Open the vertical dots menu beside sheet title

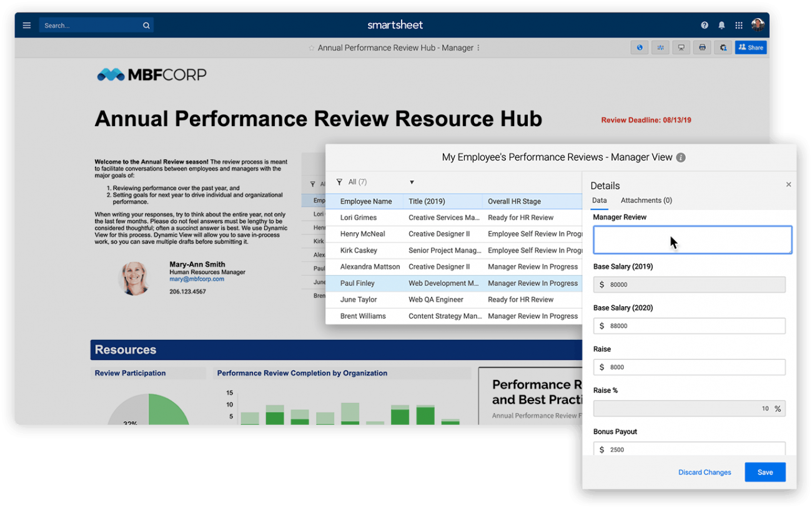(x=478, y=47)
